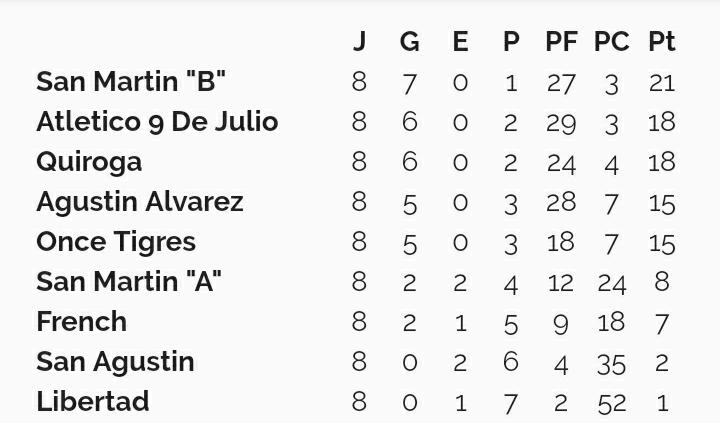Open the French team entry
The width and height of the screenshot is (720, 423).
click(x=81, y=321)
